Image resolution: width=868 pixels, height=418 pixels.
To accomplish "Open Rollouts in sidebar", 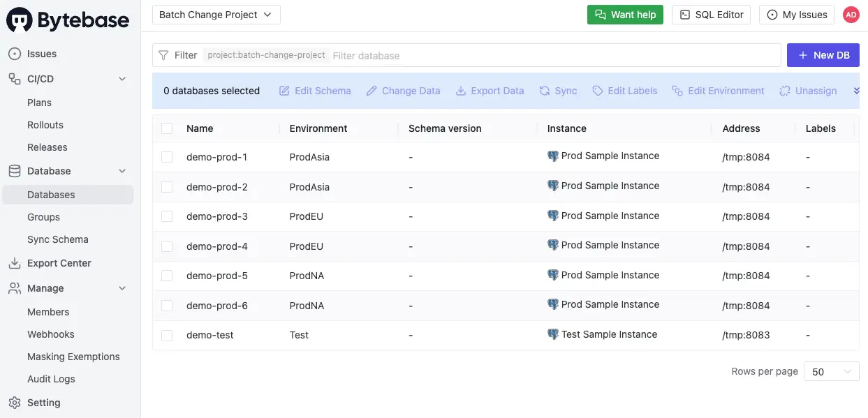I will (x=45, y=125).
